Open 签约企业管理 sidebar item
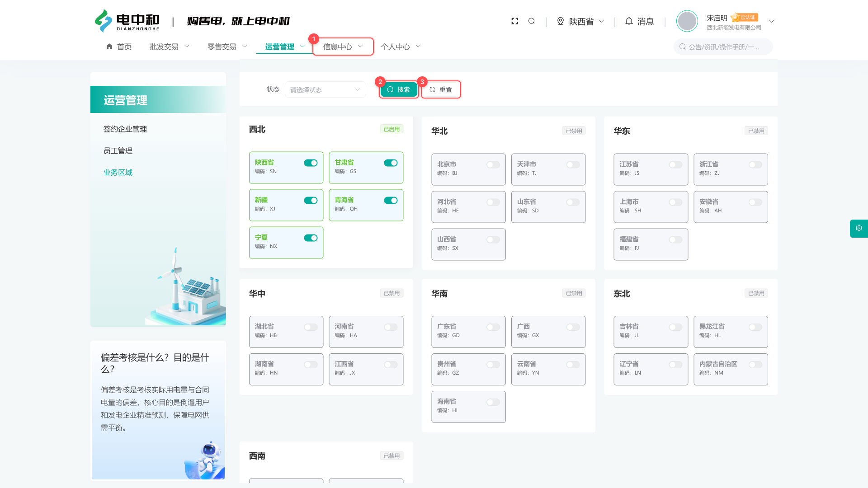The image size is (868, 488). [125, 129]
